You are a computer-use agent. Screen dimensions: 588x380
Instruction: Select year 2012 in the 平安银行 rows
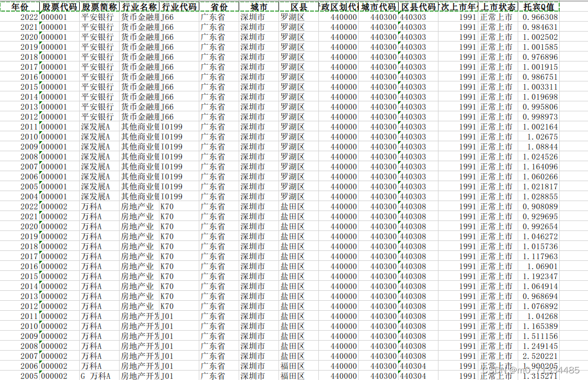pos(19,117)
